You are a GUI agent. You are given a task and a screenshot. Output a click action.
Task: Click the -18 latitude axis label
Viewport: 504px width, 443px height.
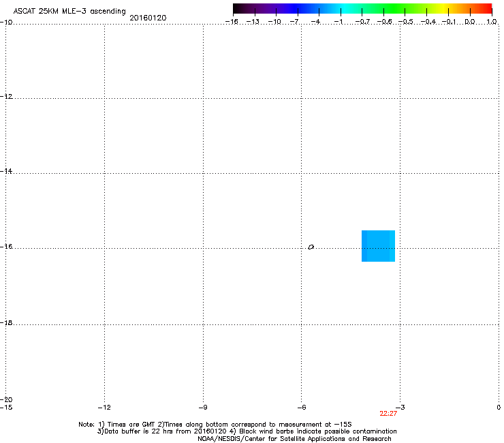pyautogui.click(x=6, y=322)
